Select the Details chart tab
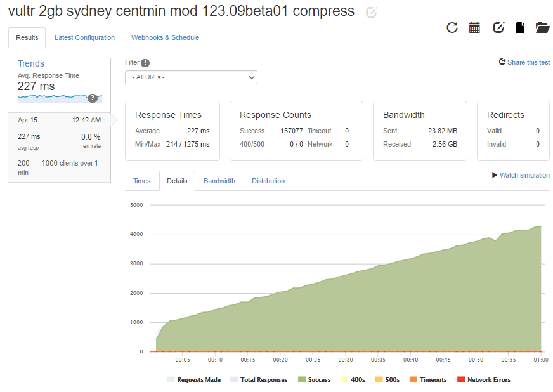 [177, 181]
